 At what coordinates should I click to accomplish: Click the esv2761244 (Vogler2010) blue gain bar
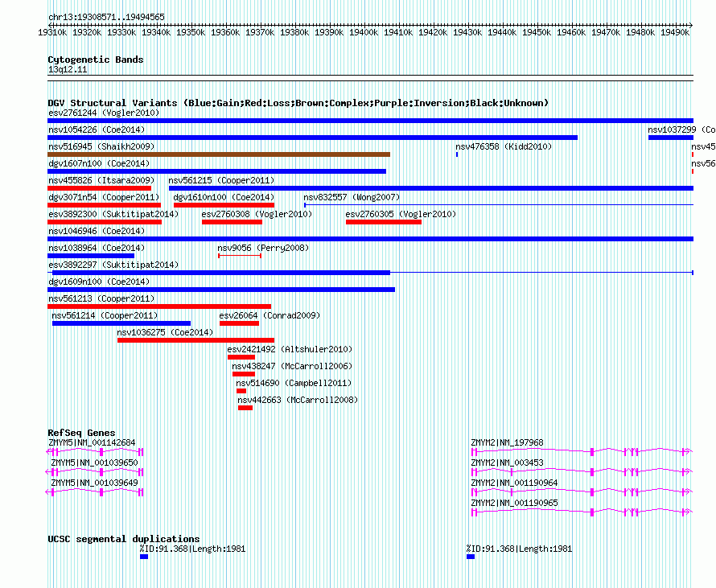point(370,121)
